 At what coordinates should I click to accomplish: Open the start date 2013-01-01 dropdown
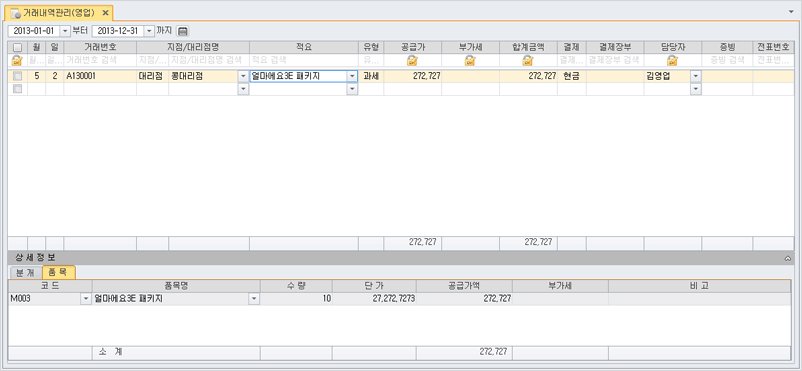click(65, 31)
